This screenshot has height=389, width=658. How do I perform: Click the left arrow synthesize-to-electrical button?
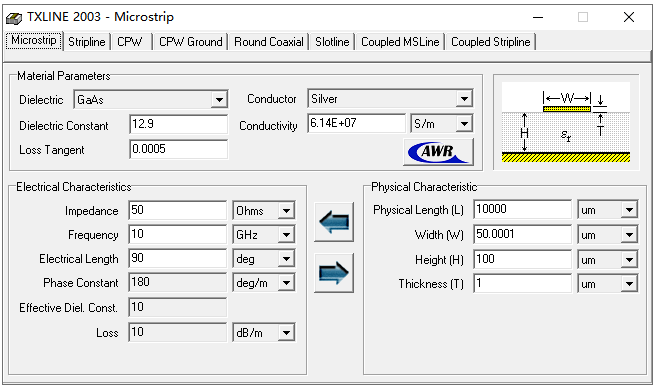pos(334,222)
